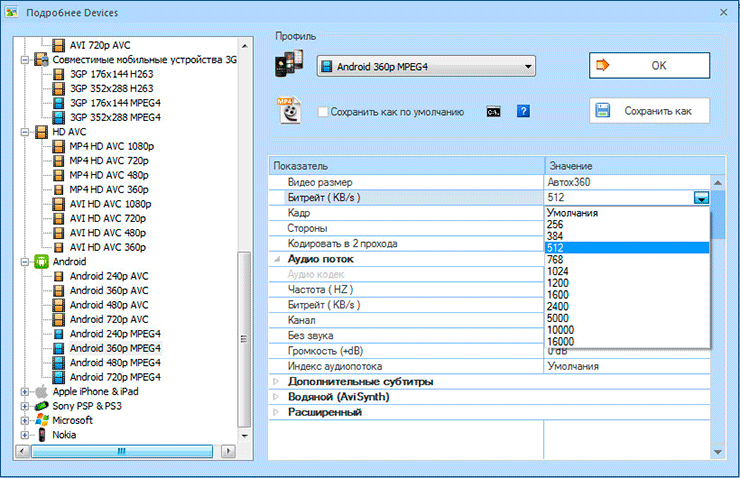Click the tree horizontal scrollbar thumb
This screenshot has height=478, width=740.
(x=122, y=451)
